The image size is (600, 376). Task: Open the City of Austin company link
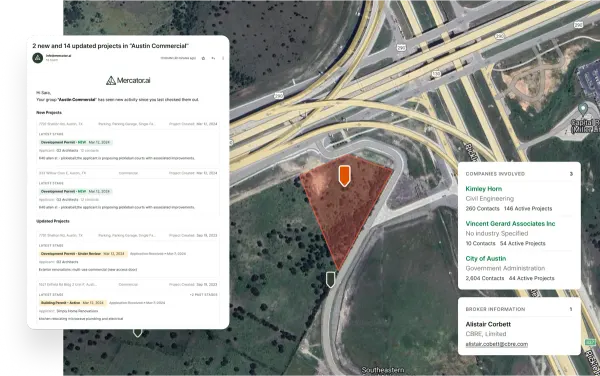pyautogui.click(x=486, y=259)
